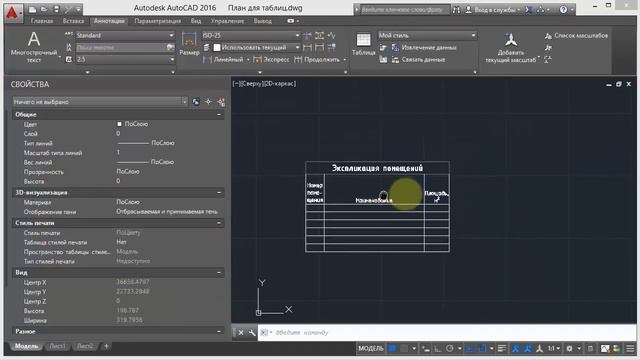Open the 1:1 annotation scale dropdown

coord(553,348)
